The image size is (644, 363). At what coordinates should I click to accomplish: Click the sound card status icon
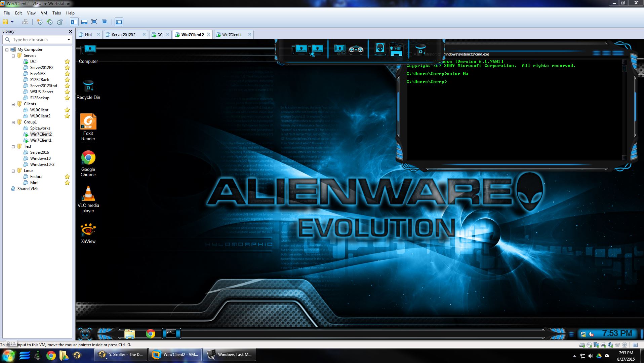[610, 345]
